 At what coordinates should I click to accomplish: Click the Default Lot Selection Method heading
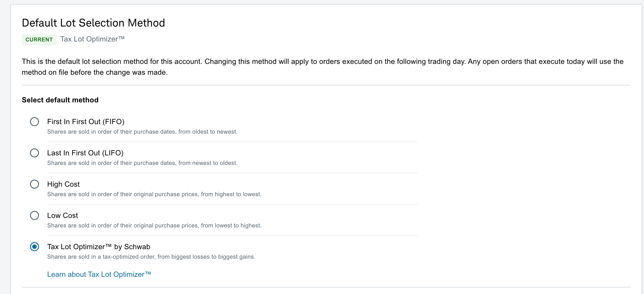pos(93,23)
